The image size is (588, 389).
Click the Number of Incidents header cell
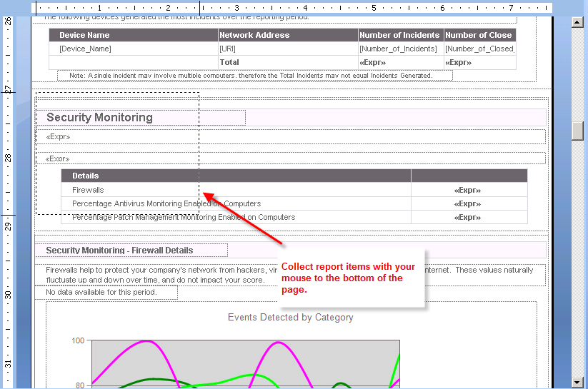[400, 35]
